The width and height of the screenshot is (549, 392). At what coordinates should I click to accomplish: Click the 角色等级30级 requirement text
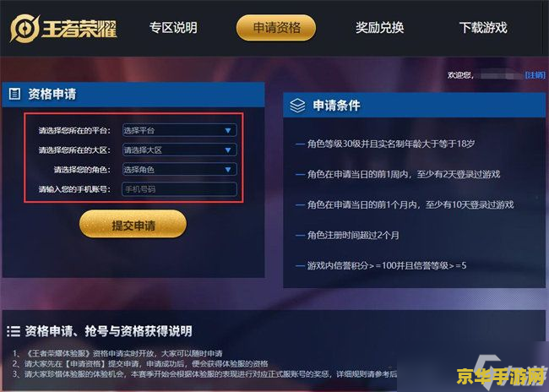pos(334,144)
